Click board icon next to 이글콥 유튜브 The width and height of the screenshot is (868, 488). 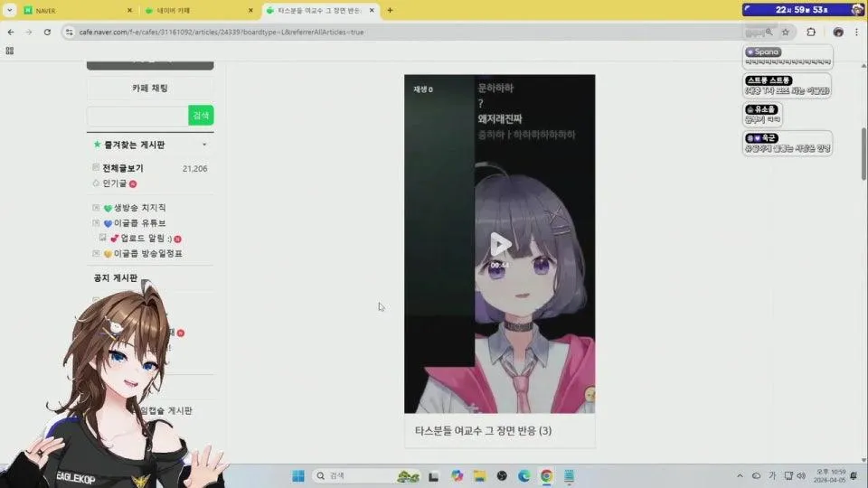coord(96,223)
